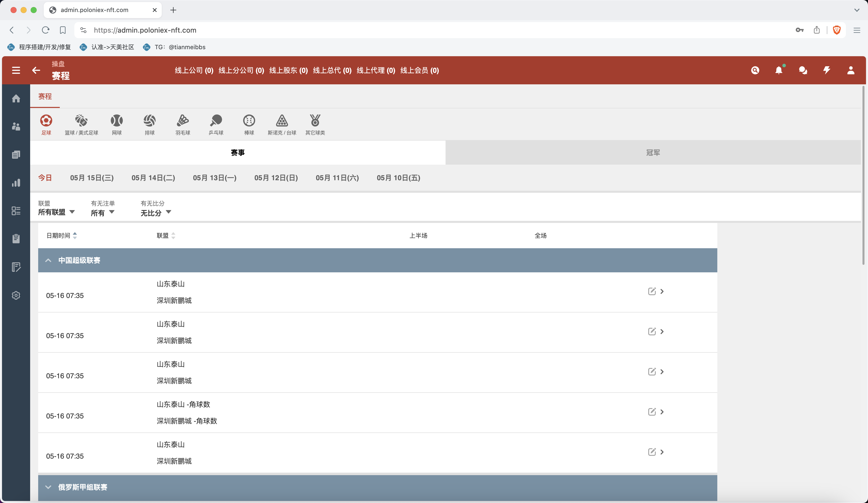Screen dimensions: 868x503
Task: Select the 05月 14日(二) date tab
Action: (153, 178)
